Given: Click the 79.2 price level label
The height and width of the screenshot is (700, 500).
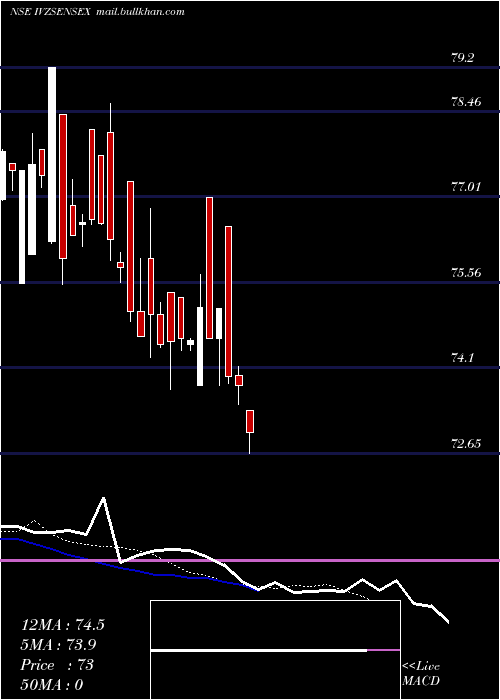Looking at the screenshot, I should click(x=463, y=58).
